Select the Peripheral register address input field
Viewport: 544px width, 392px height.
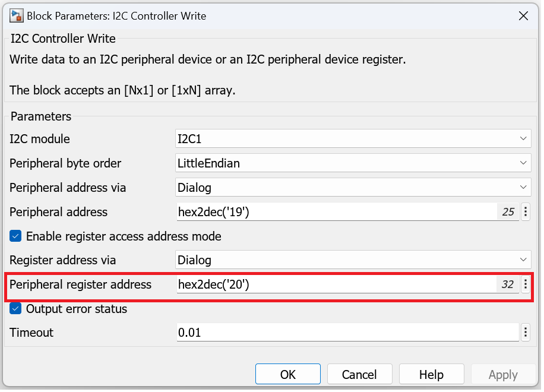click(333, 284)
